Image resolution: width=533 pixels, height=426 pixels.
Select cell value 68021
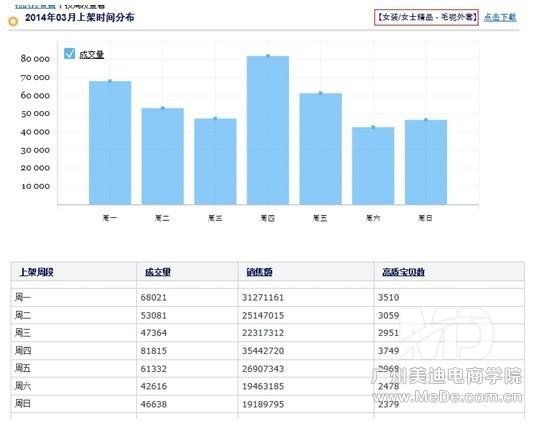(x=154, y=297)
